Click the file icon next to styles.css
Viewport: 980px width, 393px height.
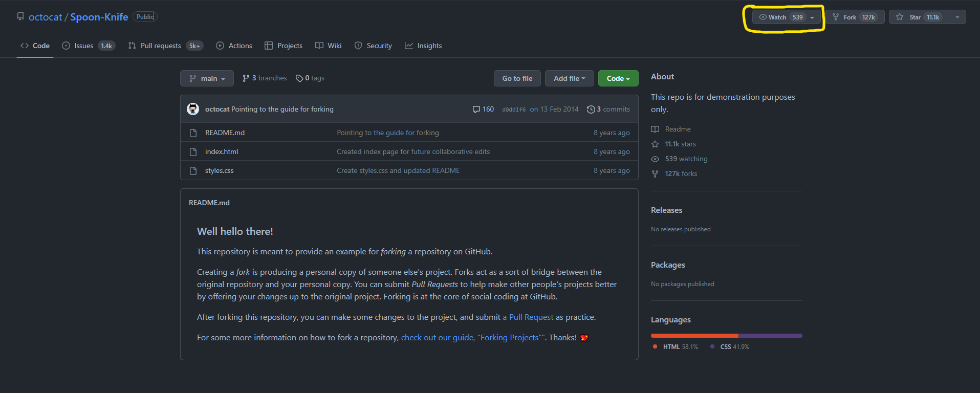(x=193, y=170)
